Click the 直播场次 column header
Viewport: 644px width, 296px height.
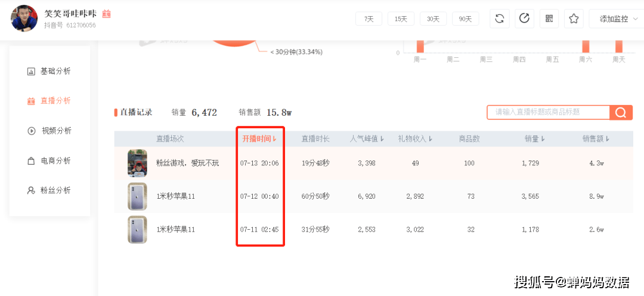point(170,139)
